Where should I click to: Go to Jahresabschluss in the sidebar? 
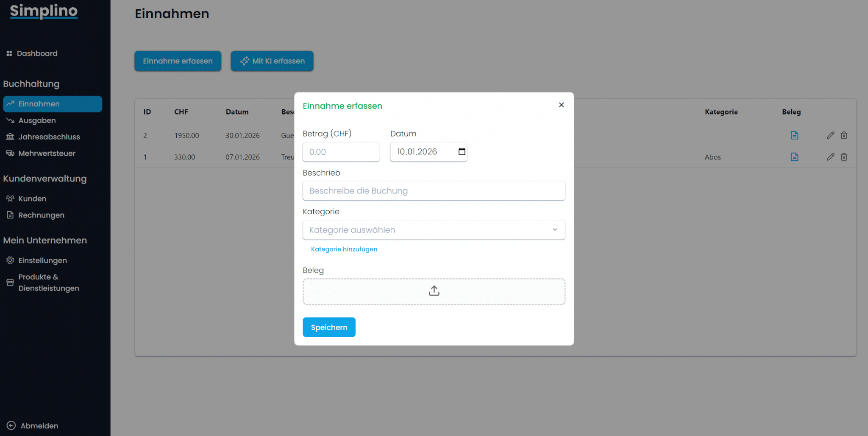[49, 137]
